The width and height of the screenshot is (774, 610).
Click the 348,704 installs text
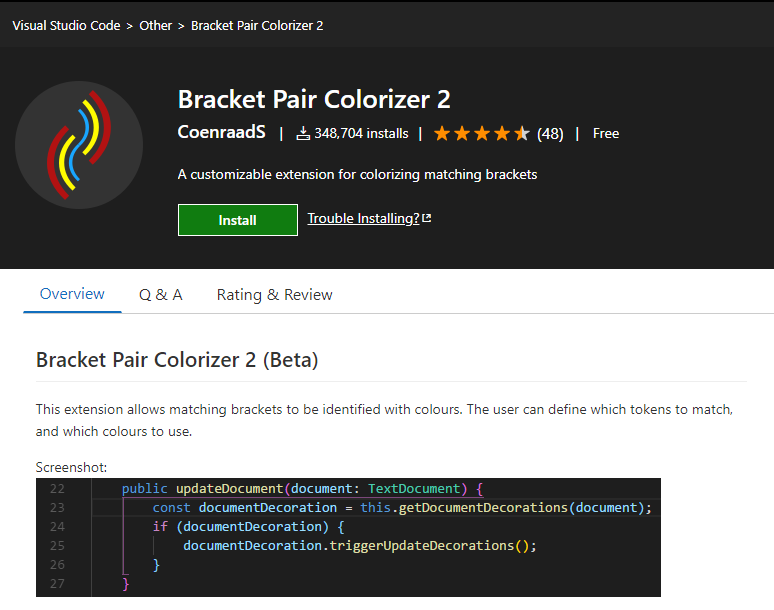click(361, 134)
